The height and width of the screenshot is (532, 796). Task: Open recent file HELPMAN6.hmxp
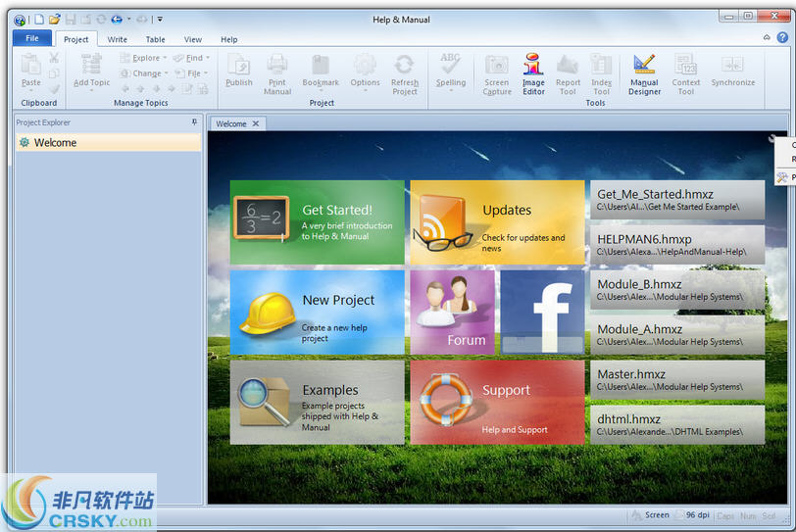pos(677,245)
